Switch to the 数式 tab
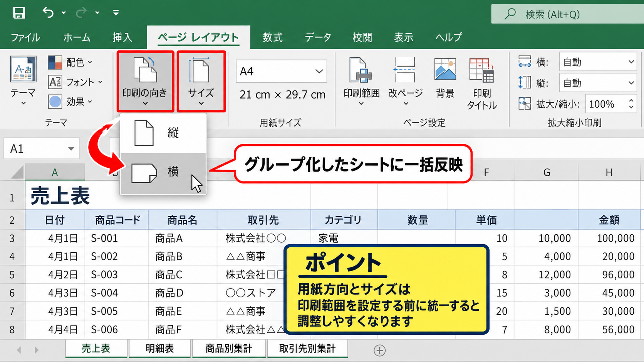644x362 pixels. 272,37
